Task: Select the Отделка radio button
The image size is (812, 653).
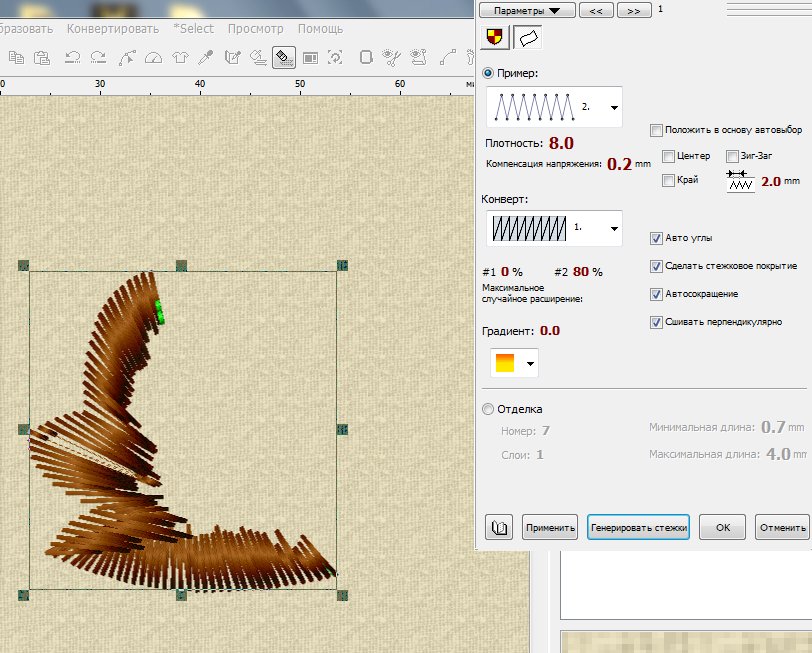Action: pos(488,409)
